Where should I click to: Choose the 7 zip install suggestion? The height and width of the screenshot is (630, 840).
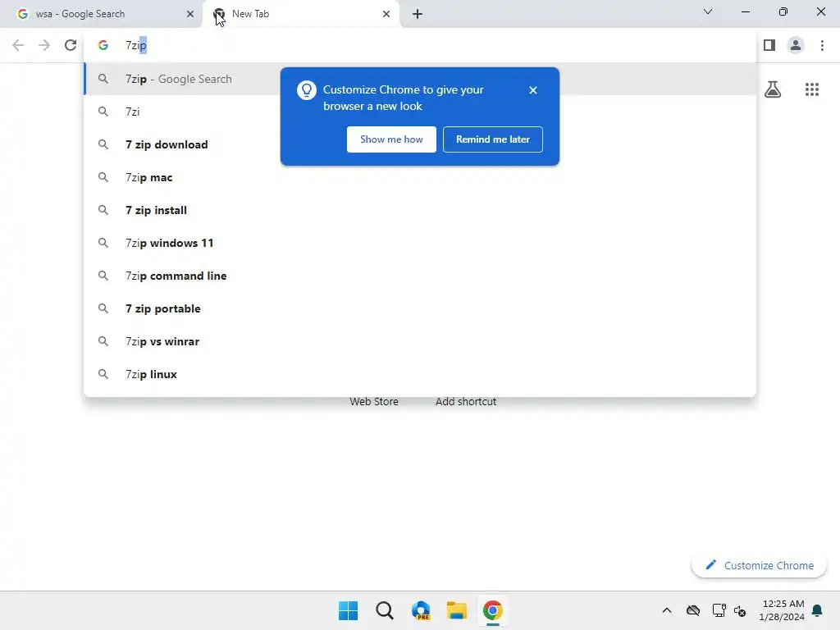420,211
